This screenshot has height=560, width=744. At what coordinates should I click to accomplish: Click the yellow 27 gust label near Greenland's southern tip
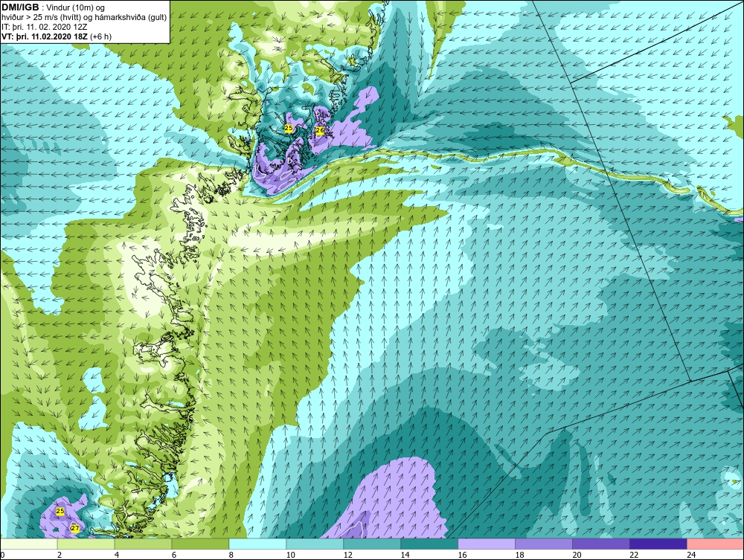point(74,528)
